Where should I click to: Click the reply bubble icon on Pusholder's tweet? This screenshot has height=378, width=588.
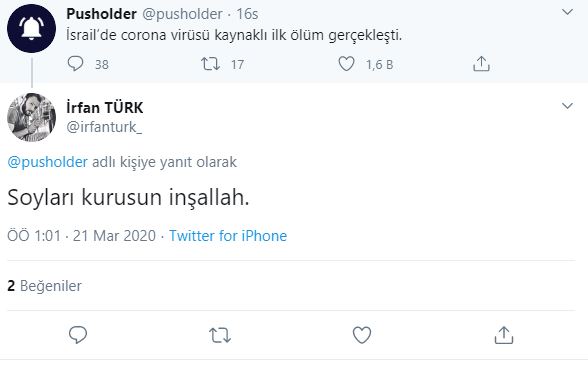pyautogui.click(x=75, y=64)
